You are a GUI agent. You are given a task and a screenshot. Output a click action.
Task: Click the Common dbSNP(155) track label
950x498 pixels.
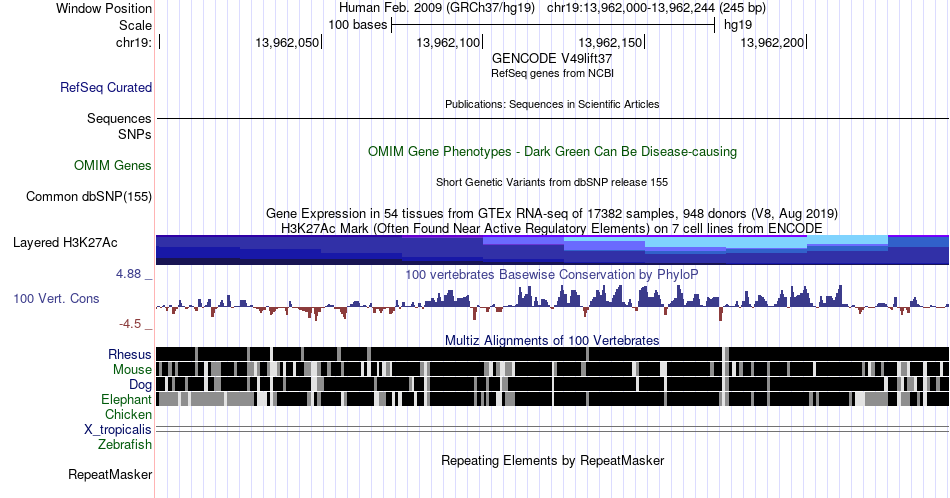click(x=89, y=196)
